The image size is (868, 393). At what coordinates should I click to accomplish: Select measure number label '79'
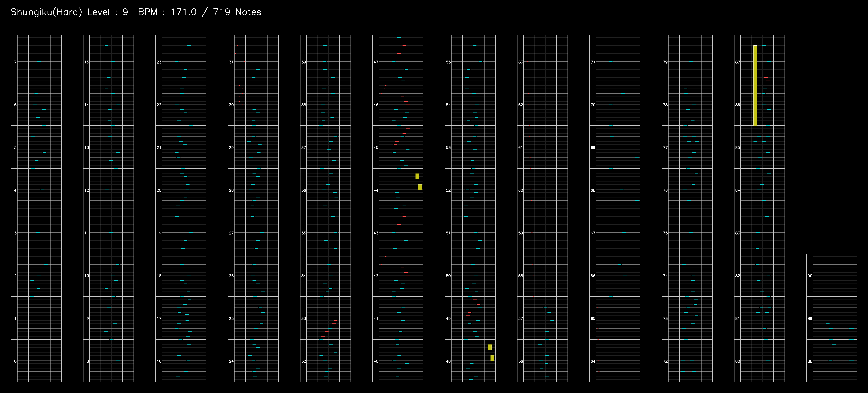coord(665,62)
